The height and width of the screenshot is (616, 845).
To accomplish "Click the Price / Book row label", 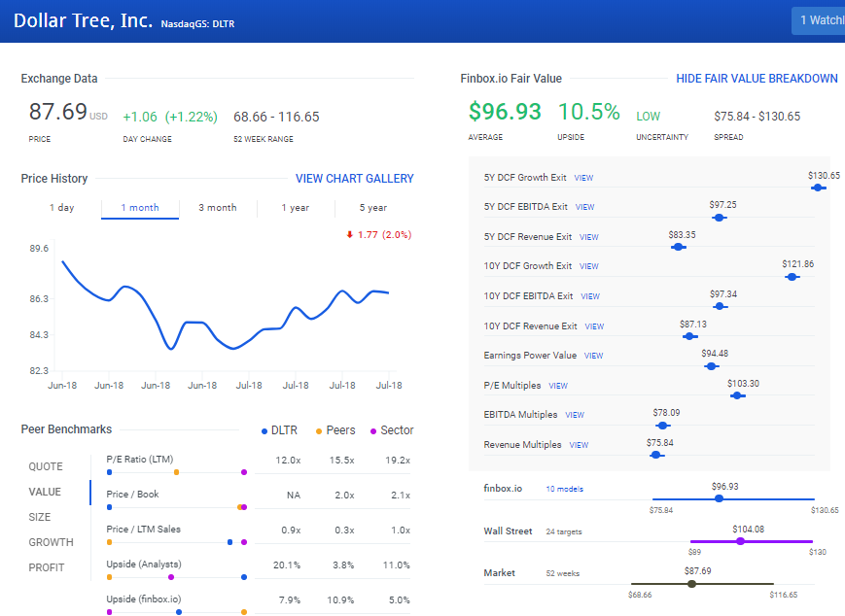I will pos(132,495).
